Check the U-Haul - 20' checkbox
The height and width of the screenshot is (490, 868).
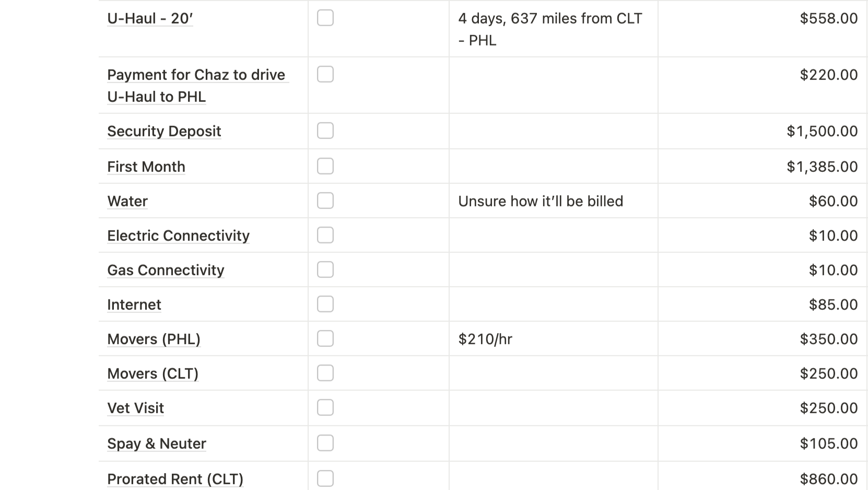pyautogui.click(x=325, y=18)
